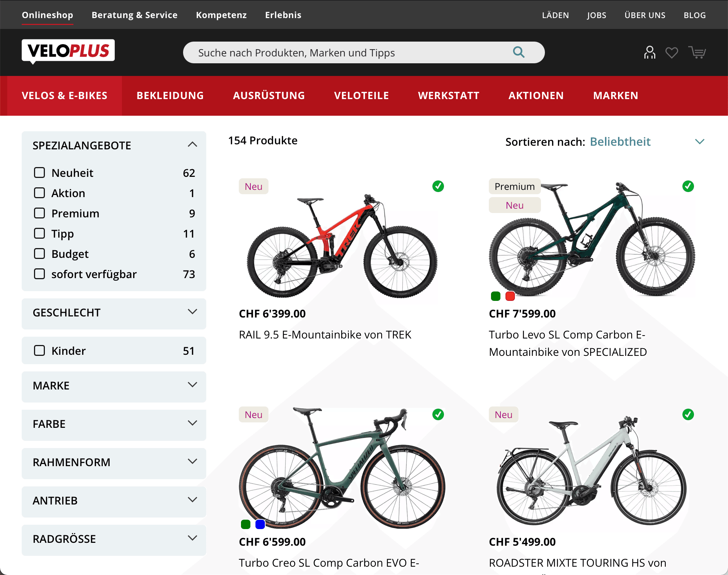Click the Veloplus logo

(68, 51)
